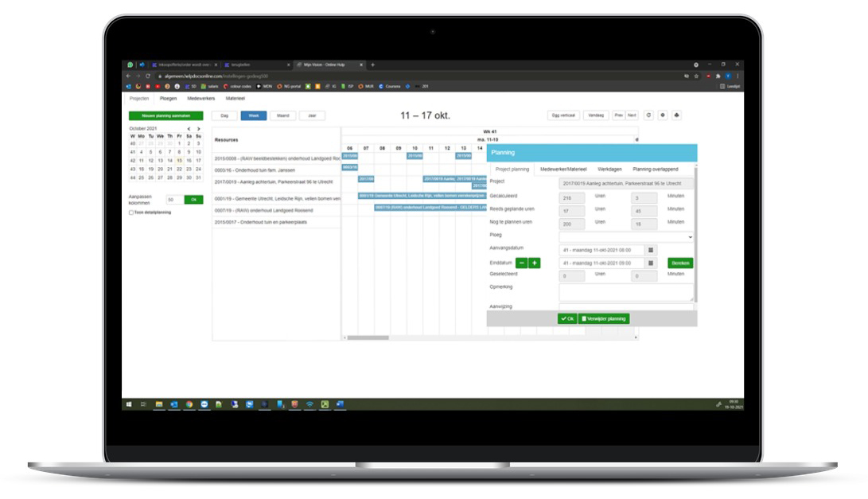Click the Opmerking text area
868x499 pixels.
coord(625,291)
